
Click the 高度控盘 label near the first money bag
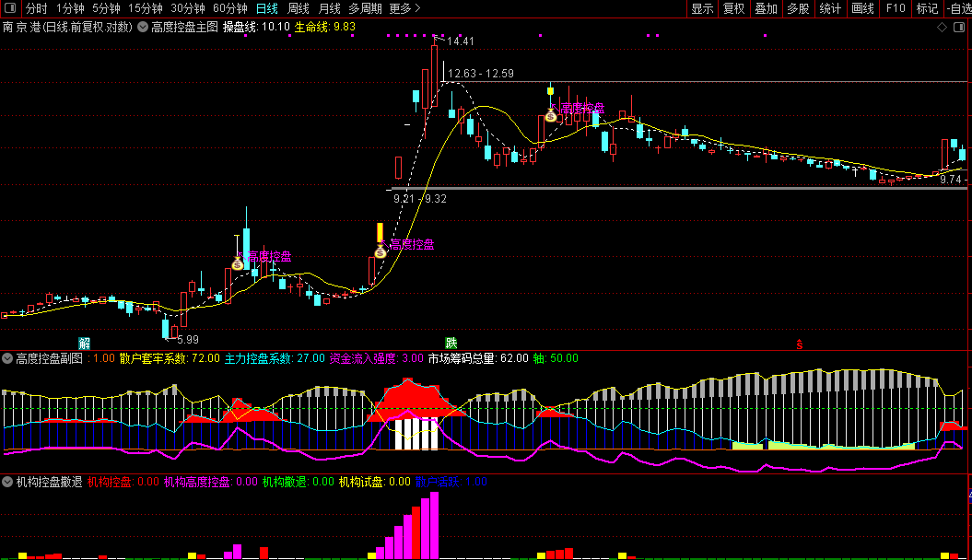pyautogui.click(x=270, y=256)
